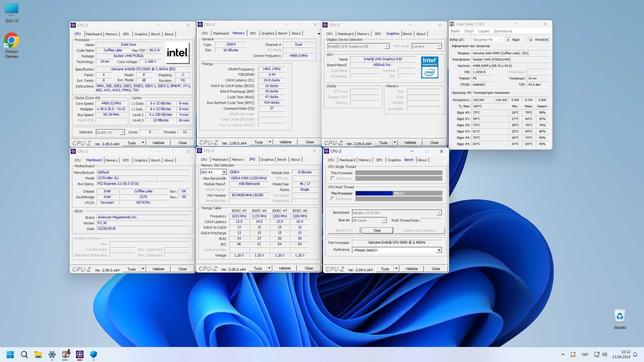Viewport: 644px width, 362px height.
Task: Click Stop button in Bench window
Action: click(x=377, y=231)
